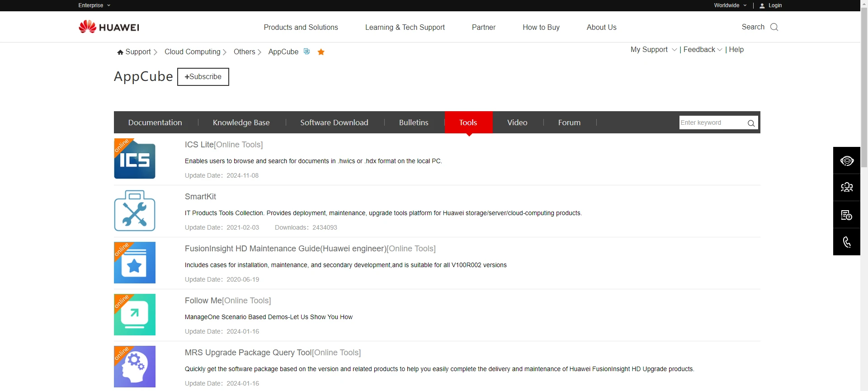Image resolution: width=868 pixels, height=391 pixels.
Task: Go to Support breadcrumb link
Action: coord(138,52)
